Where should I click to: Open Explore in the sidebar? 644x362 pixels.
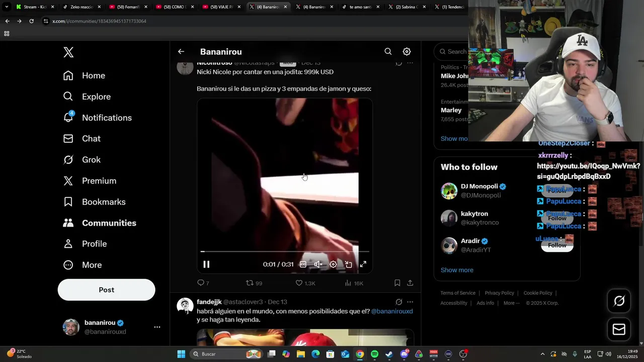point(87,97)
